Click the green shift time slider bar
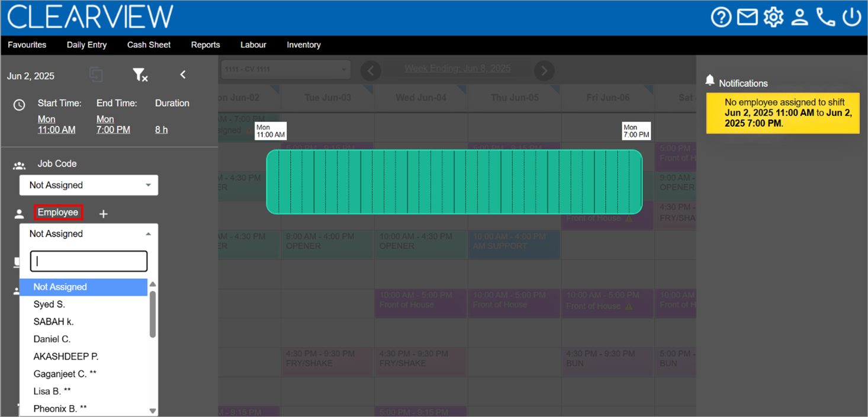The height and width of the screenshot is (417, 868). tap(455, 182)
